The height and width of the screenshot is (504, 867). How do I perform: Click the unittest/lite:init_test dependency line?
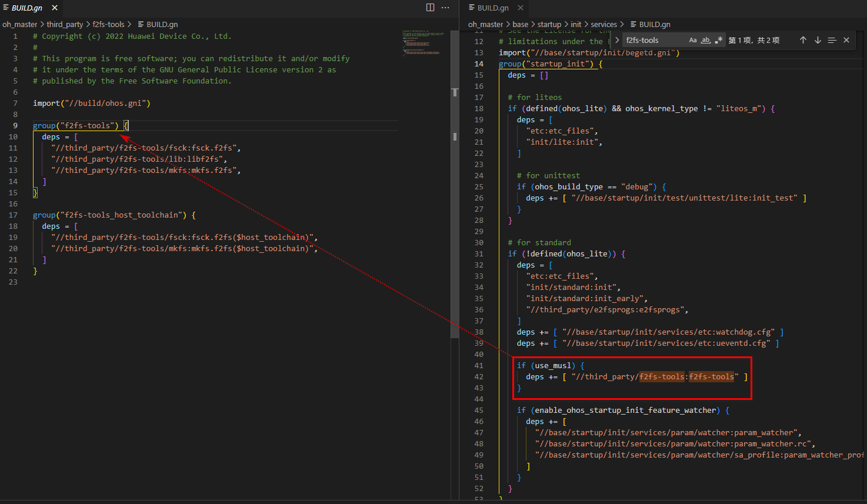[666, 198]
